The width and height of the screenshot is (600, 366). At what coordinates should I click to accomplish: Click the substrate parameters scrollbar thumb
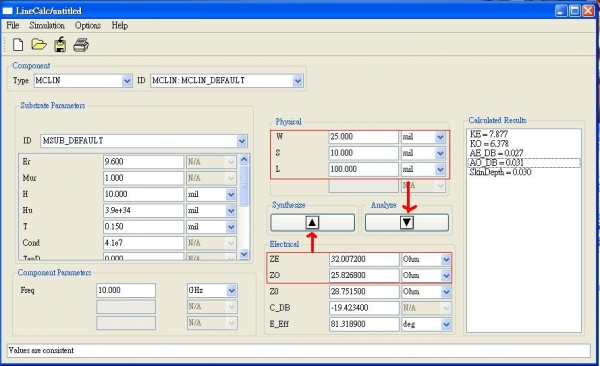point(244,185)
